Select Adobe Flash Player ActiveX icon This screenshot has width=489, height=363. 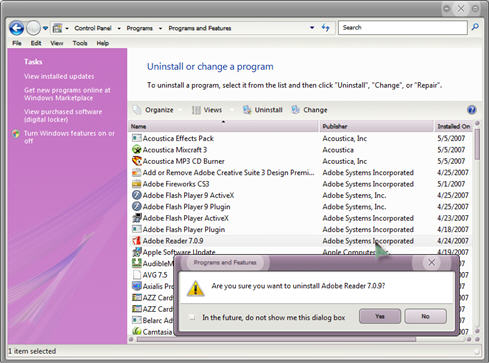tap(137, 218)
